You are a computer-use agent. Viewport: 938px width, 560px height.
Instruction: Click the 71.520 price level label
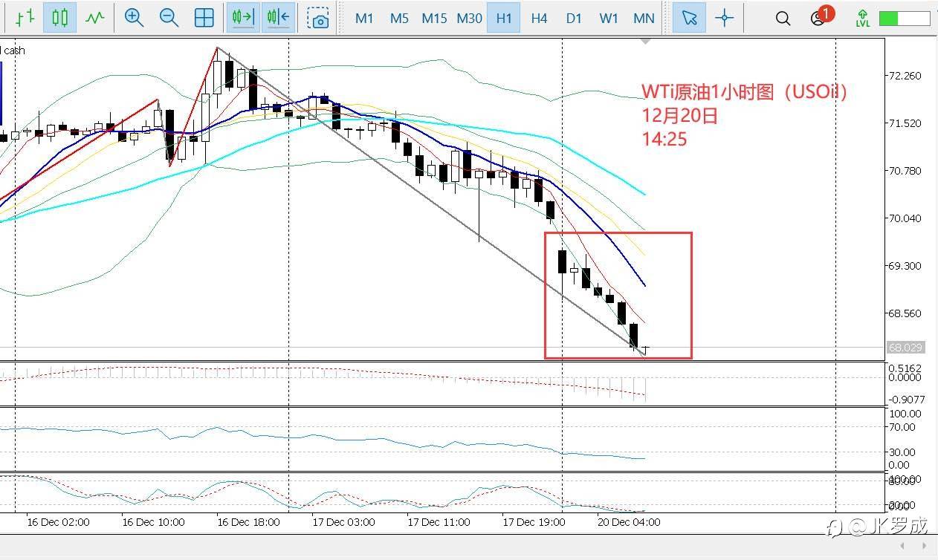click(905, 123)
